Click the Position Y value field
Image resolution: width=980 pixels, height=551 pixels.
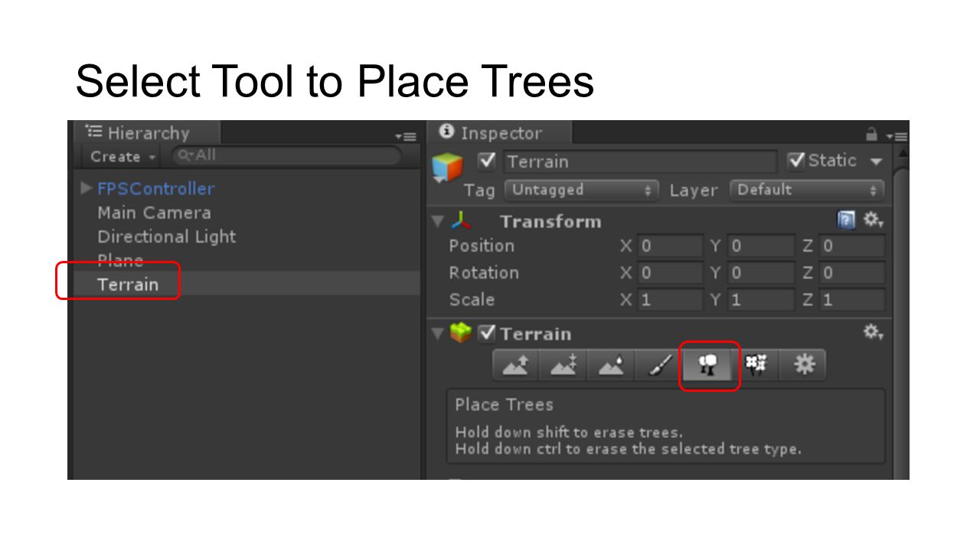(761, 246)
